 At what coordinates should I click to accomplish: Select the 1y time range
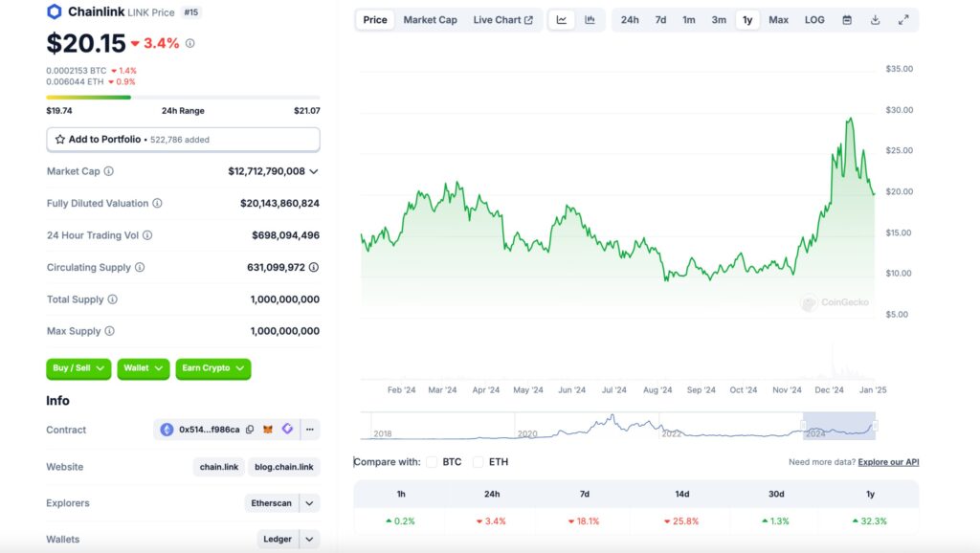747,20
